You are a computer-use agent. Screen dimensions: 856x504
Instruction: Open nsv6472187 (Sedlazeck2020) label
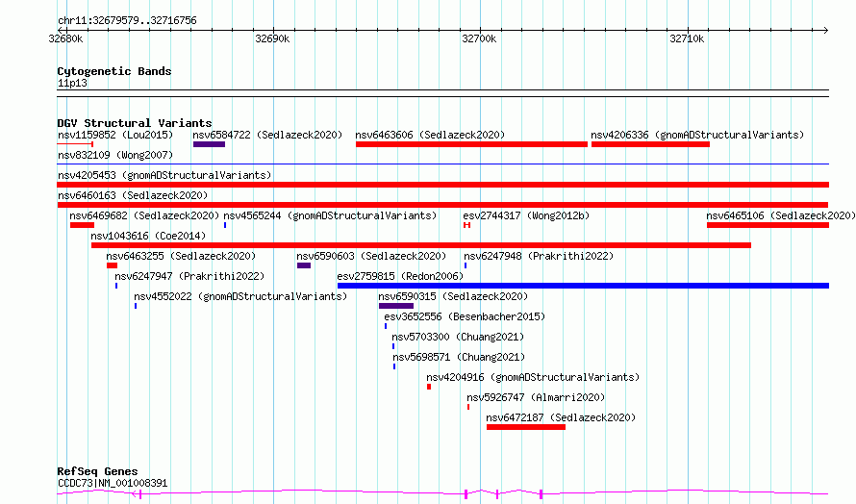[561, 417]
